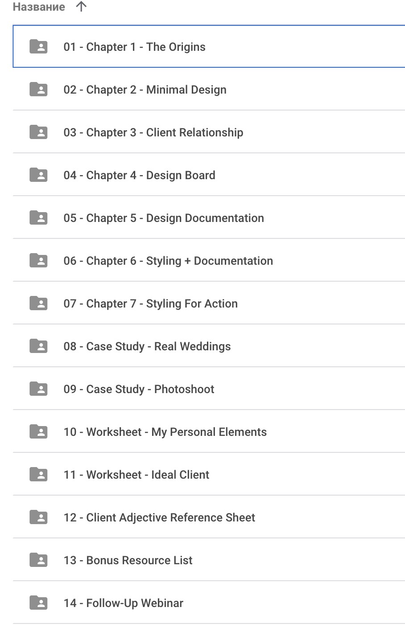The image size is (405, 640).
Task: Click folder icon next to Chapter 3 Client Relationship
Action: [38, 132]
